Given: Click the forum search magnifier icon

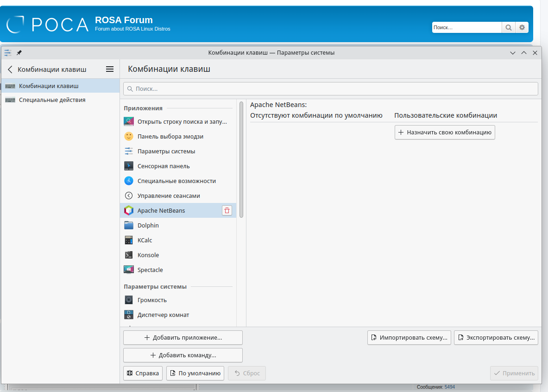Looking at the screenshot, I should (509, 27).
